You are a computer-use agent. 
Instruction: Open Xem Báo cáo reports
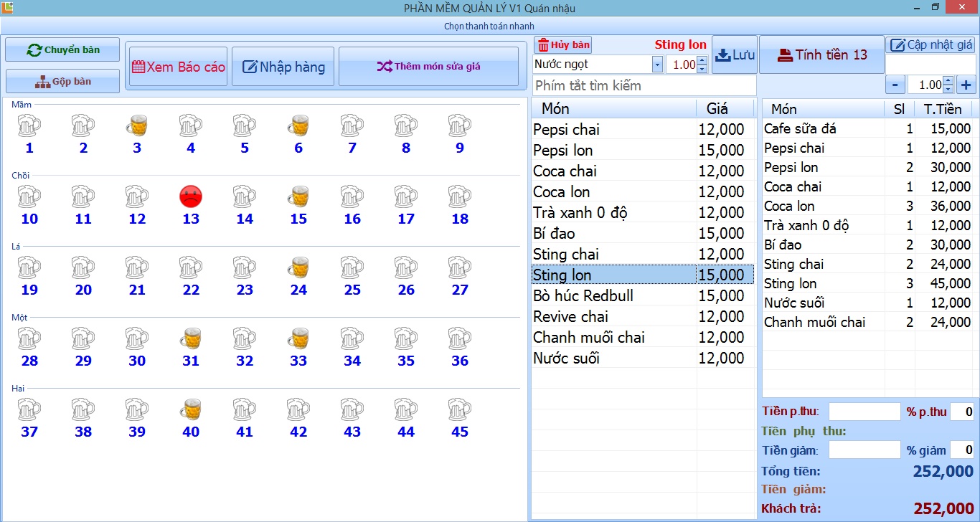click(x=178, y=67)
